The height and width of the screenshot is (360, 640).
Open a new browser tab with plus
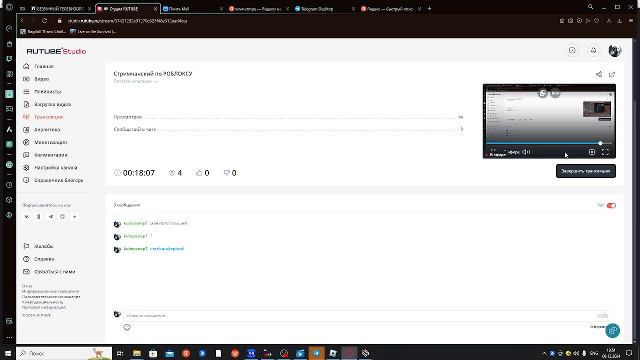click(x=429, y=8)
